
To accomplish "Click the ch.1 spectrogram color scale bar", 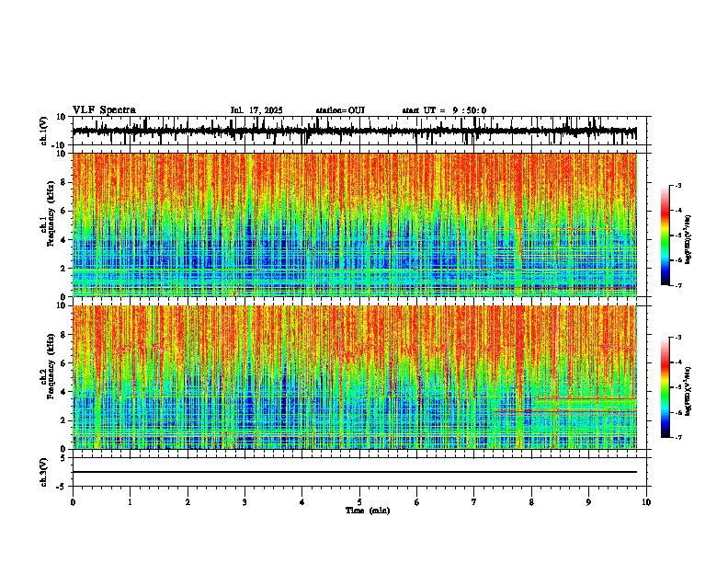I will coord(665,236).
